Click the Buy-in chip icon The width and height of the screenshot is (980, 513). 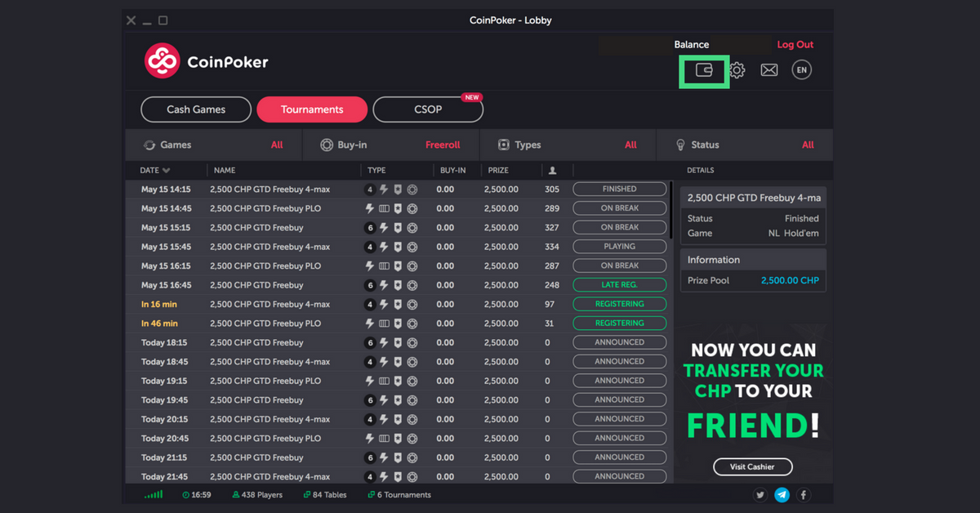click(327, 145)
